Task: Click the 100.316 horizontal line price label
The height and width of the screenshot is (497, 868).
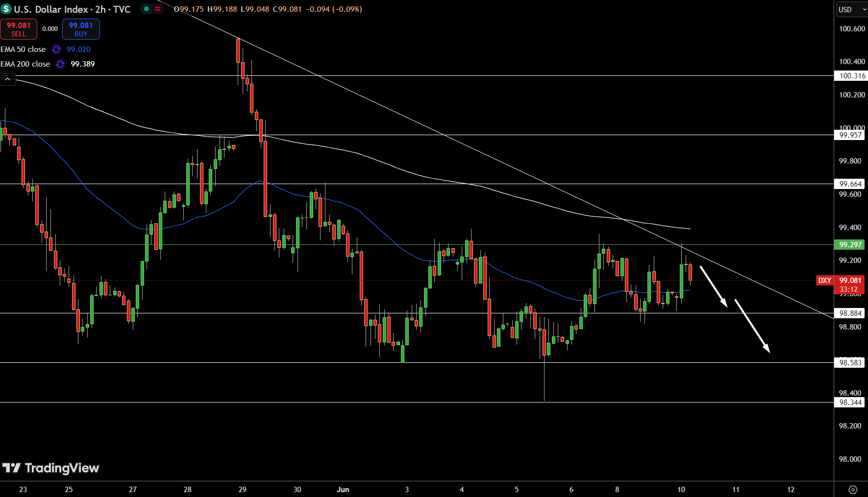Action: [x=852, y=76]
